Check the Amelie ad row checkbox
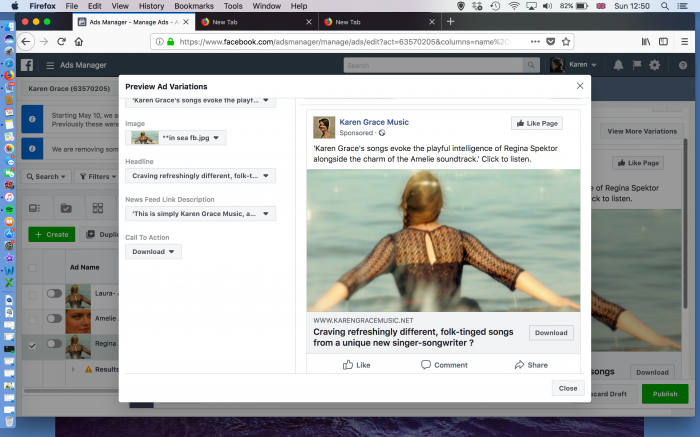 (x=32, y=320)
